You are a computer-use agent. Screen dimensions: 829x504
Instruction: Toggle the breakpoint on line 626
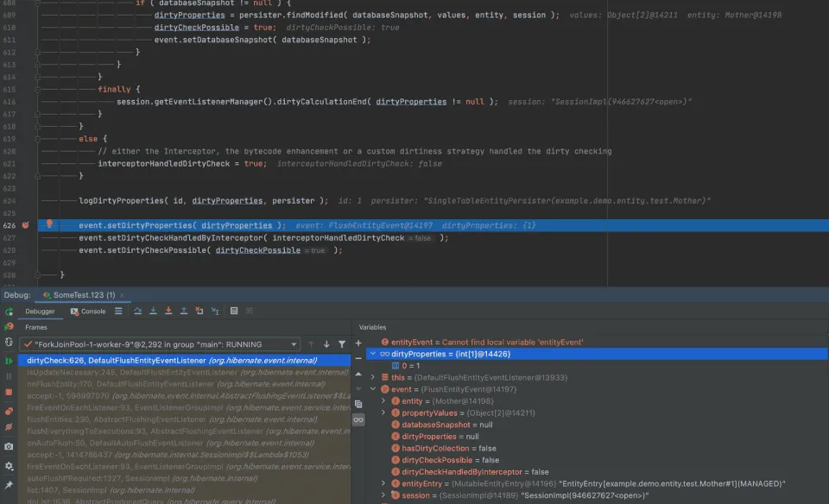[x=25, y=225]
